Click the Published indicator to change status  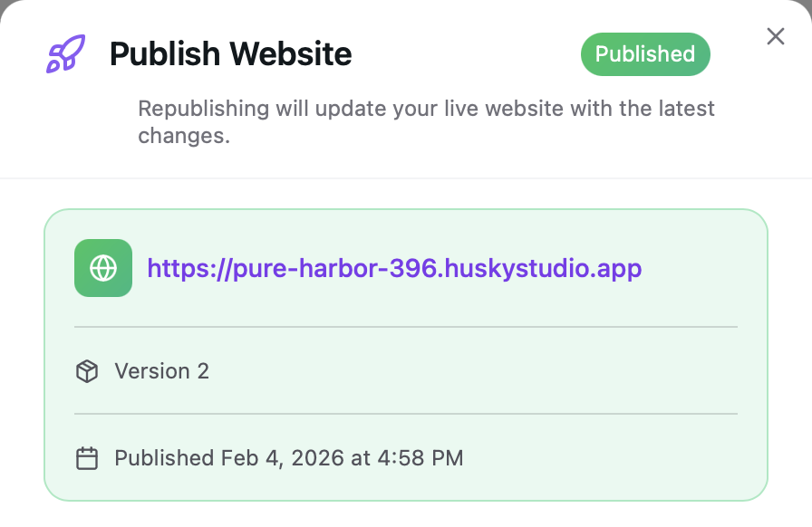click(645, 54)
